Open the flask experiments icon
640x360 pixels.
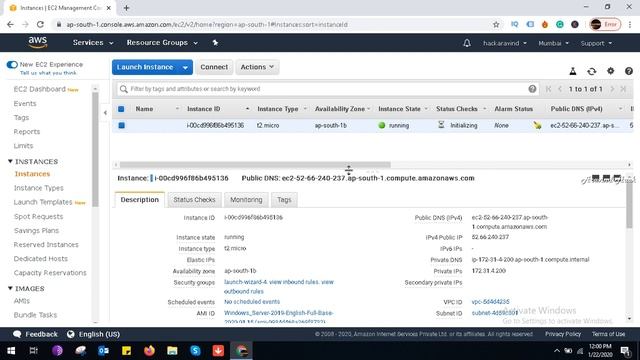pyautogui.click(x=573, y=71)
